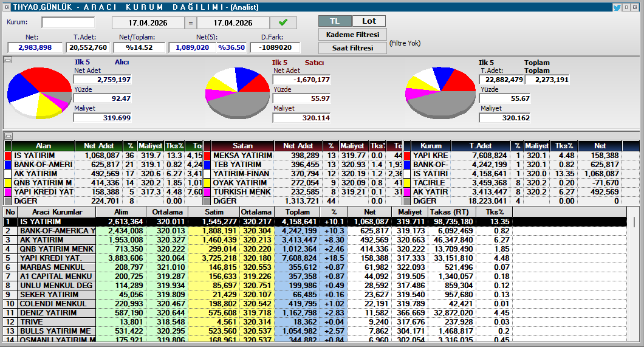This screenshot has width=644, height=347.
Task: Sort main table by Tks% column
Action: [495, 212]
